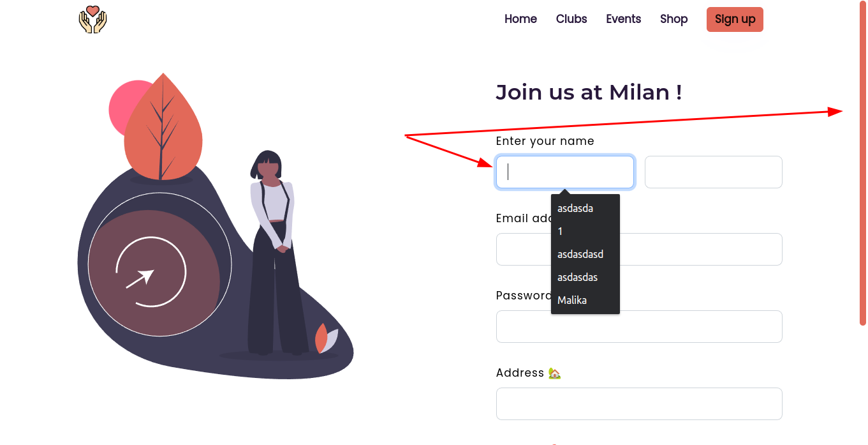Open the Home page from navigation
This screenshot has height=445, width=868.
click(520, 19)
